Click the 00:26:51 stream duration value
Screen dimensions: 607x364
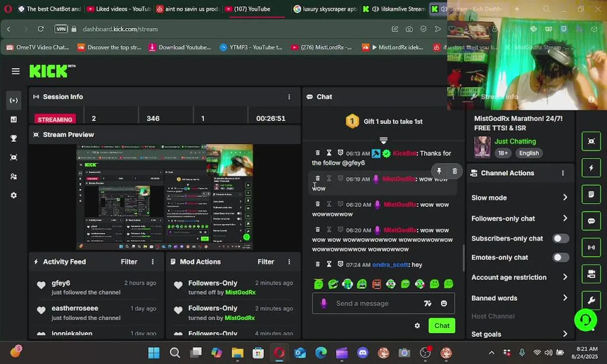coord(271,118)
